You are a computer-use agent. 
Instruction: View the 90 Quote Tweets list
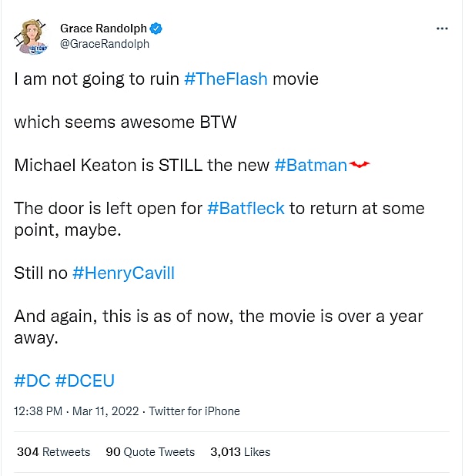pyautogui.click(x=150, y=452)
